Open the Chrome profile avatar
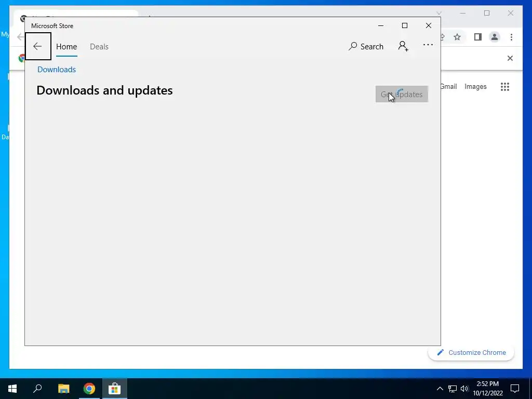 coord(495,37)
